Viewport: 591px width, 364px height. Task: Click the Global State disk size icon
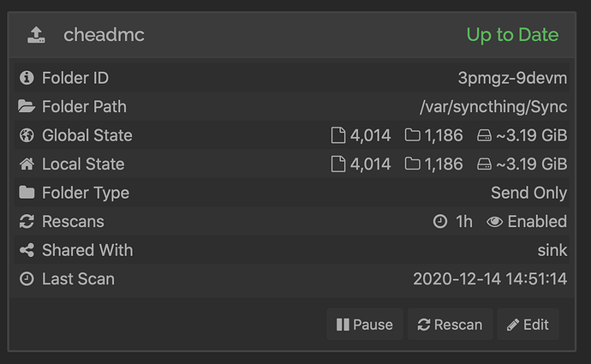[x=484, y=135]
